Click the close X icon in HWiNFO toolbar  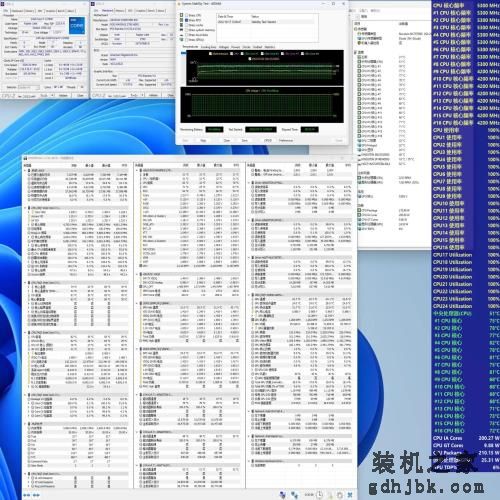[x=350, y=495]
